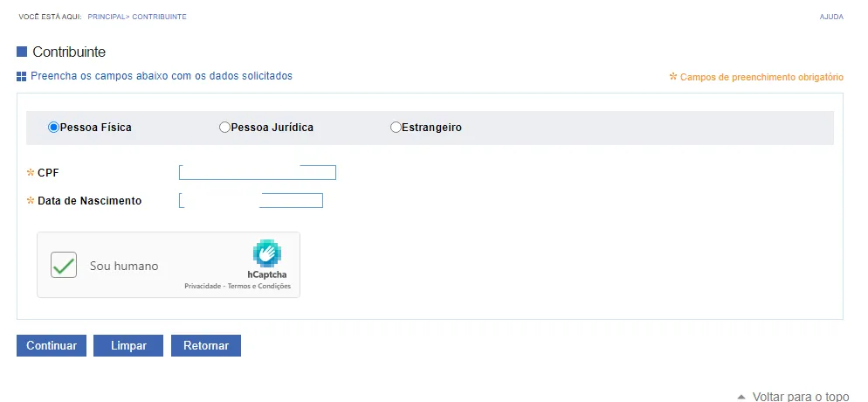Click the asterisk beside Data de Nascimento
This screenshot has width=868, height=402.
click(31, 200)
